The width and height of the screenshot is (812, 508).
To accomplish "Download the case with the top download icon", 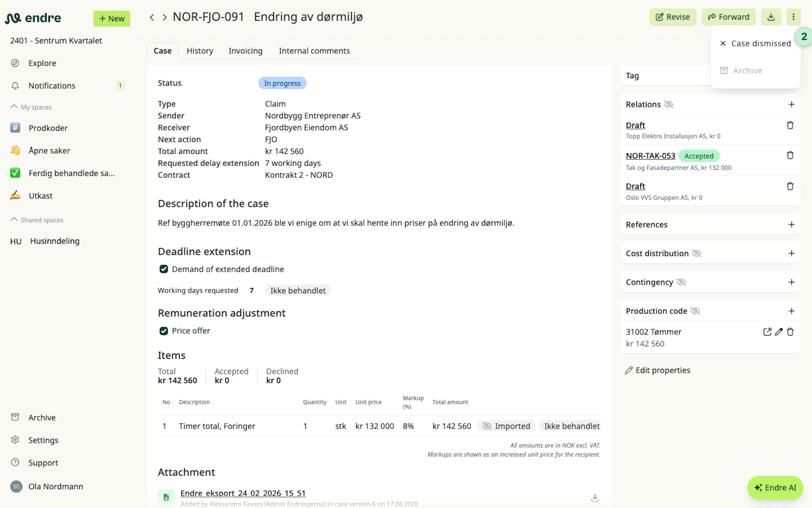I will coord(771,17).
